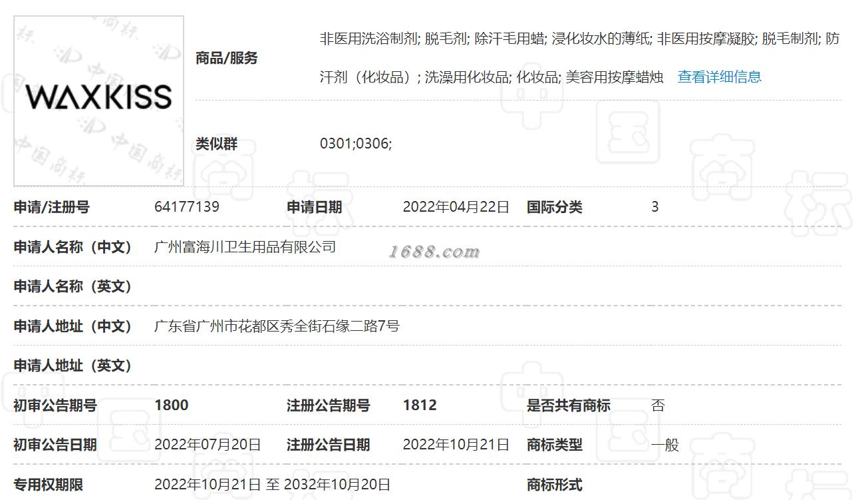Click the 申请人地址（中文） label
868x500 pixels.
pos(73,326)
